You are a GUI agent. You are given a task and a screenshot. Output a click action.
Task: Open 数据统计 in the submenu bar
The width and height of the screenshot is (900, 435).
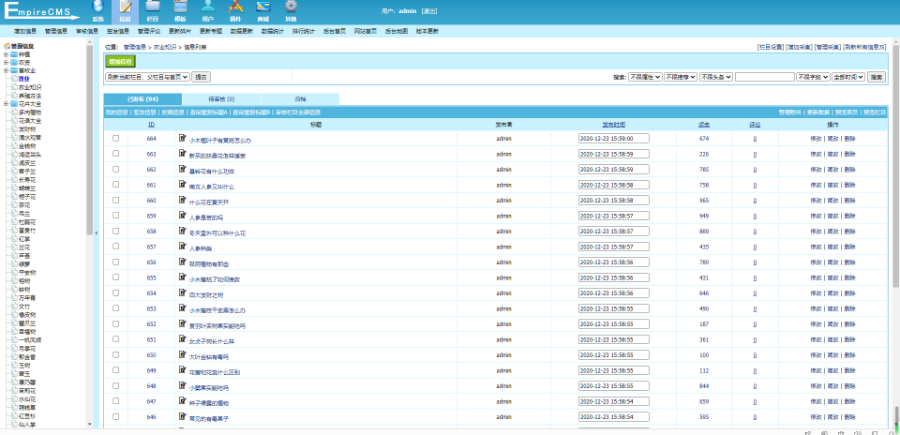tap(273, 30)
